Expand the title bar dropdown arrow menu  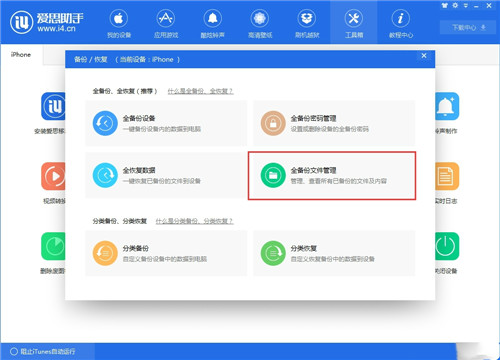click(466, 6)
